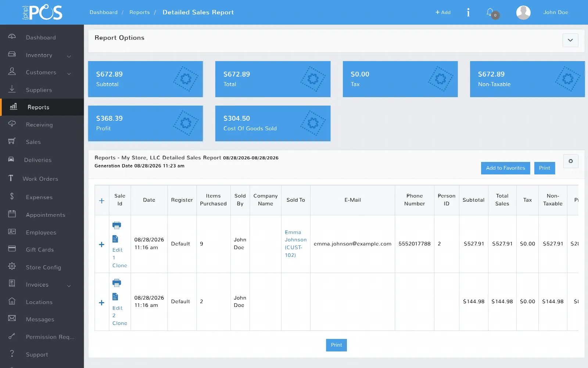This screenshot has height=368, width=588.
Task: Click the emma.johnson@example.com cell
Action: coord(352,244)
